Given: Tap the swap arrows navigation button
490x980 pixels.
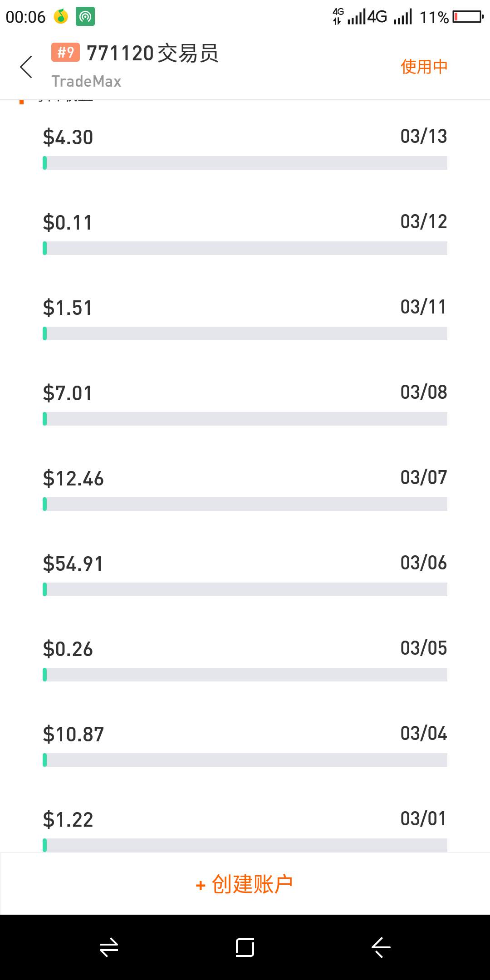Looking at the screenshot, I should (x=109, y=947).
